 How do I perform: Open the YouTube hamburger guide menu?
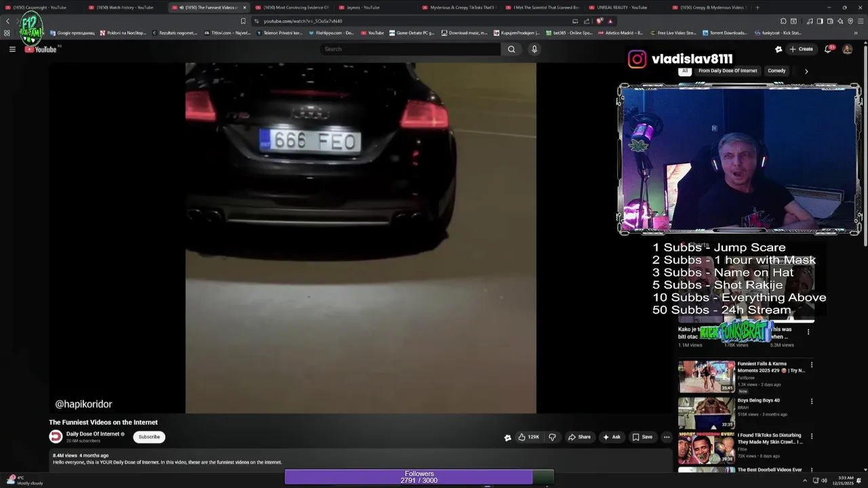tap(12, 49)
